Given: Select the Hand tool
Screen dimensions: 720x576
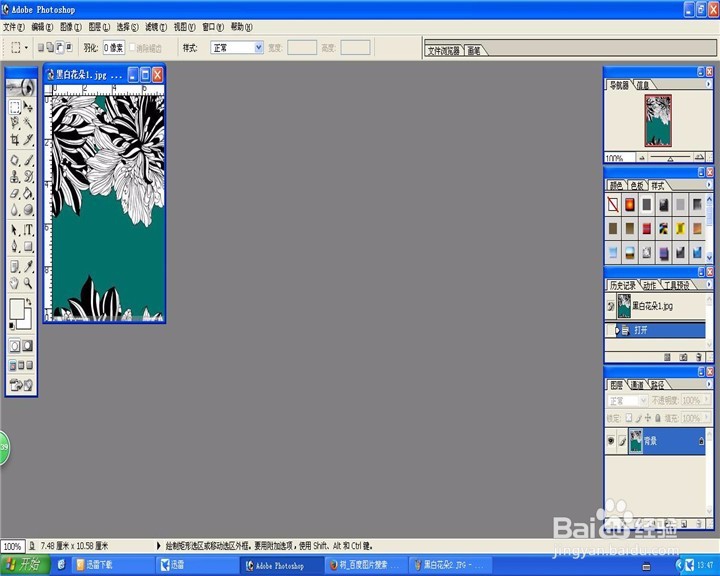Looking at the screenshot, I should tap(15, 283).
